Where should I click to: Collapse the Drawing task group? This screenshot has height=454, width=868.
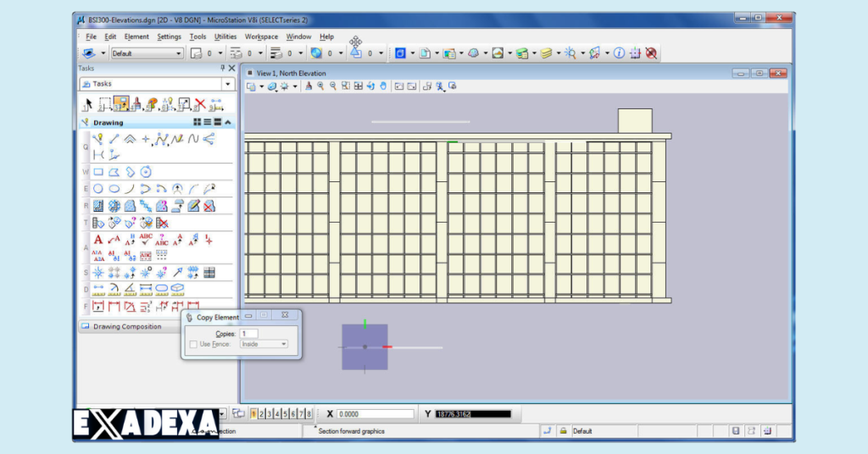[x=228, y=122]
